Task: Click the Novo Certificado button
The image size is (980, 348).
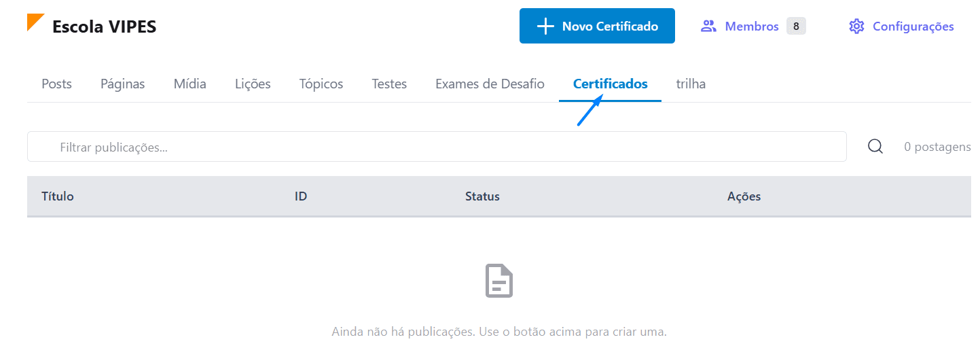Action: 597,26
